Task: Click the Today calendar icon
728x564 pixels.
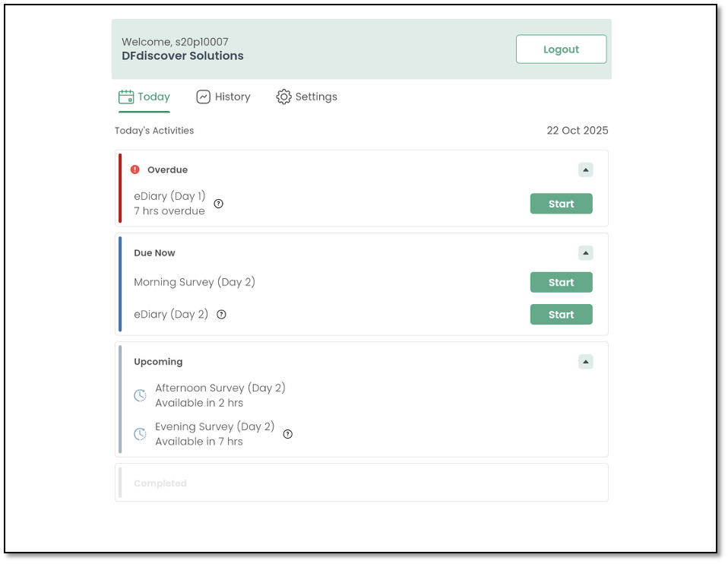Action: 126,97
